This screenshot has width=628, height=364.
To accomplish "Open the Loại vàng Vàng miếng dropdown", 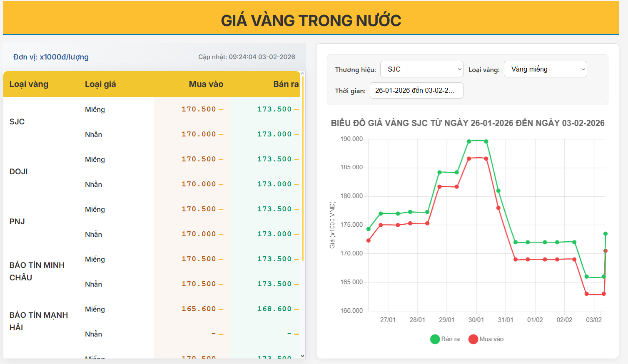I will click(545, 69).
